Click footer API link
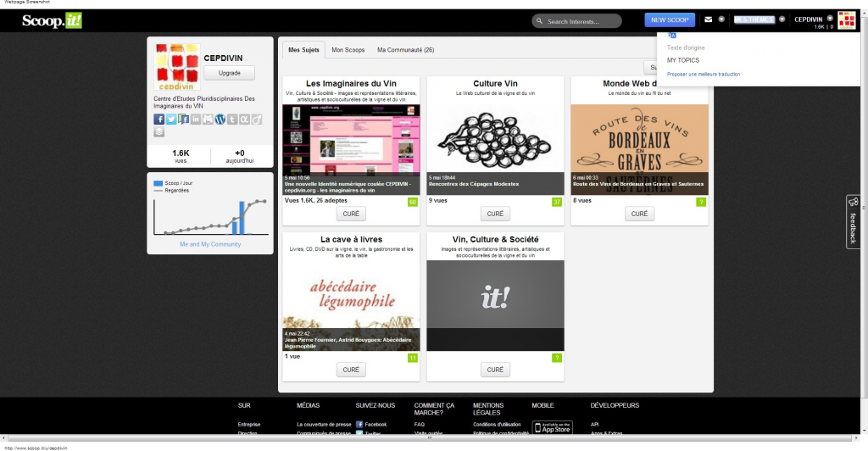868x451 pixels. (x=594, y=425)
